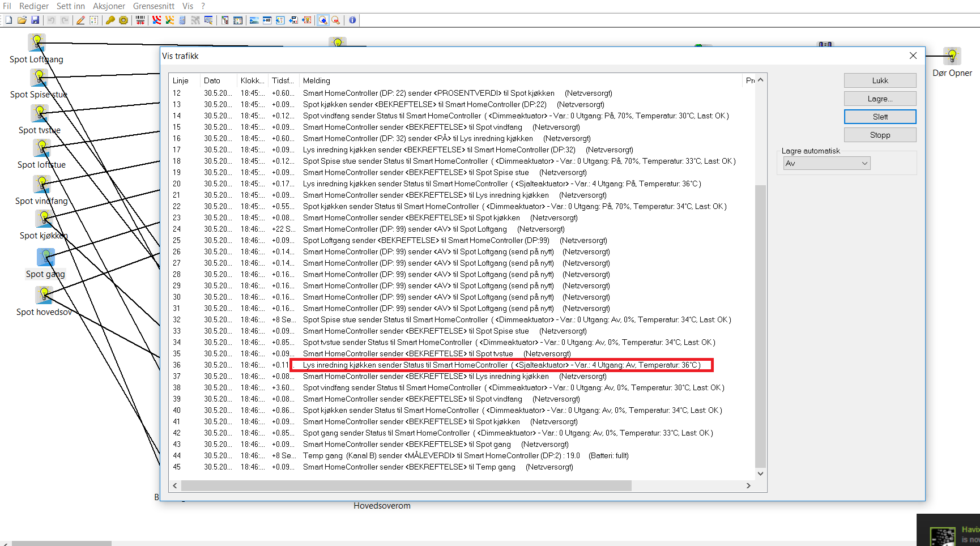Click the disk with arrow toolbar icon
This screenshot has height=546, width=980.
(x=293, y=20)
